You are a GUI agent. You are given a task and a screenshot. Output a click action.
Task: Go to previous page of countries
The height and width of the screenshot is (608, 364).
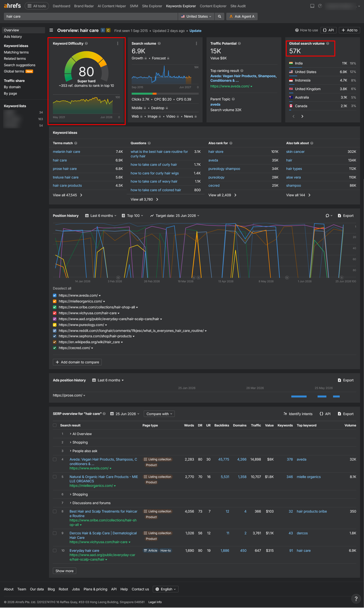(x=294, y=116)
